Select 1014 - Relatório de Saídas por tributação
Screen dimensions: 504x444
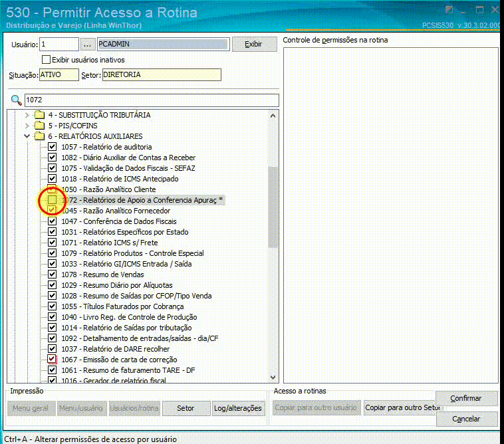(126, 328)
